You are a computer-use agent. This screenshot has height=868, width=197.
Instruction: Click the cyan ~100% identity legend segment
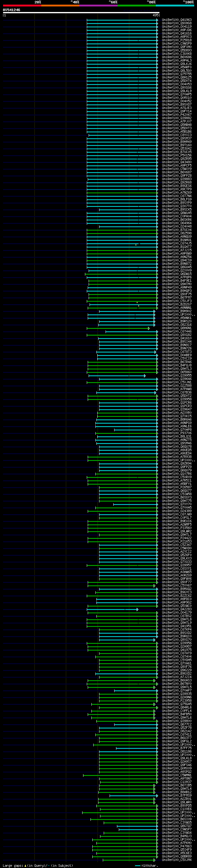175,6
